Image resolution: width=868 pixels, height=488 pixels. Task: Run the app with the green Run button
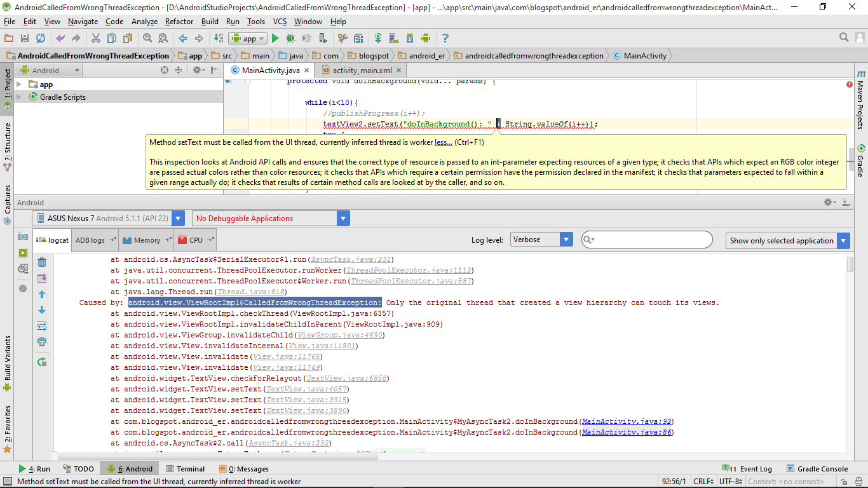276,38
